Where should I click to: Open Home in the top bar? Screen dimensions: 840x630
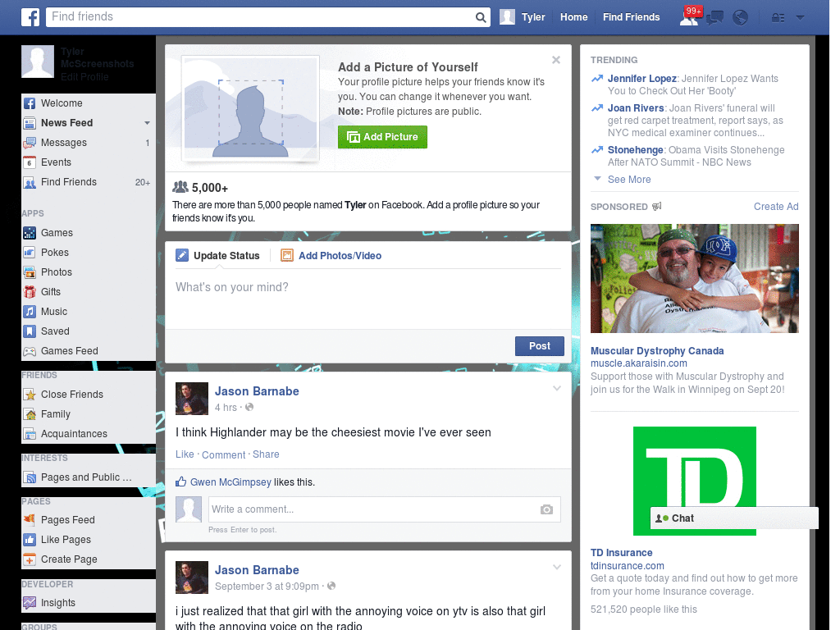pyautogui.click(x=573, y=17)
